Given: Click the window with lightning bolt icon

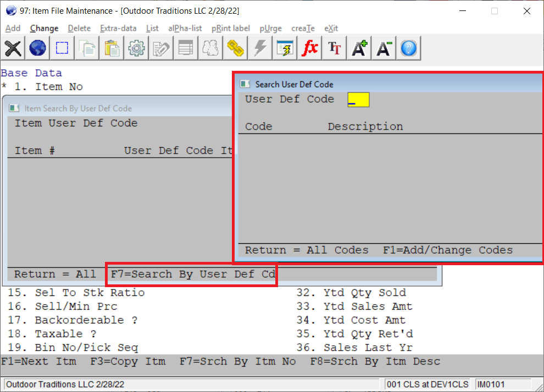Looking at the screenshot, I should [x=285, y=48].
